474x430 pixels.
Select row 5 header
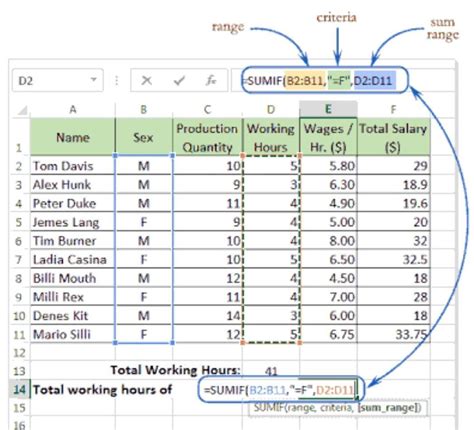[19, 222]
